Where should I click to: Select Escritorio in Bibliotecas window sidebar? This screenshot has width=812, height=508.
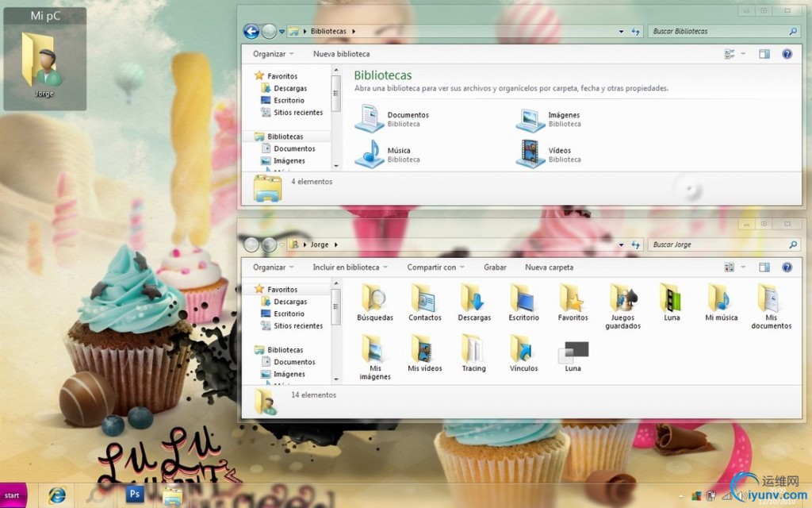(x=289, y=101)
